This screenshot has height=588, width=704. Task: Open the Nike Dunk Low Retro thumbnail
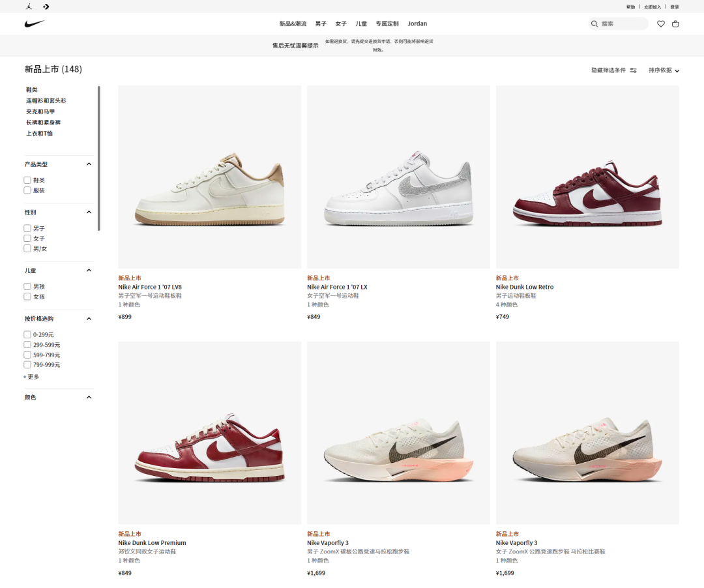pos(587,177)
